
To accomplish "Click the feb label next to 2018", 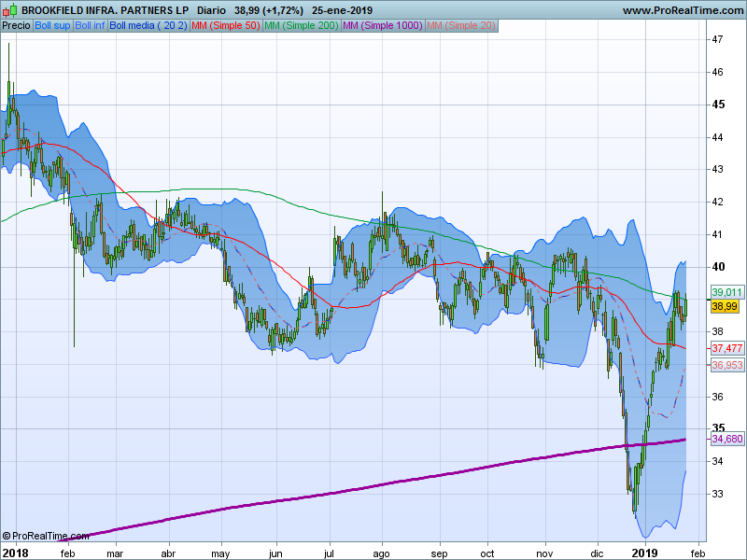I will click(67, 553).
